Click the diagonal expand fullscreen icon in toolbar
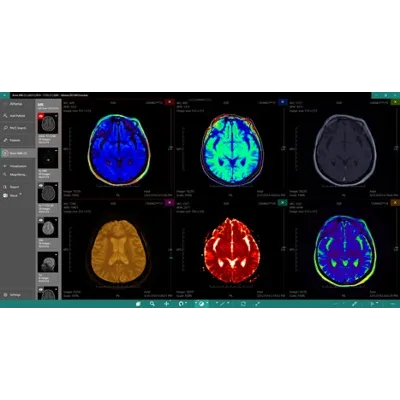This screenshot has height=400, width=400. [x=258, y=304]
